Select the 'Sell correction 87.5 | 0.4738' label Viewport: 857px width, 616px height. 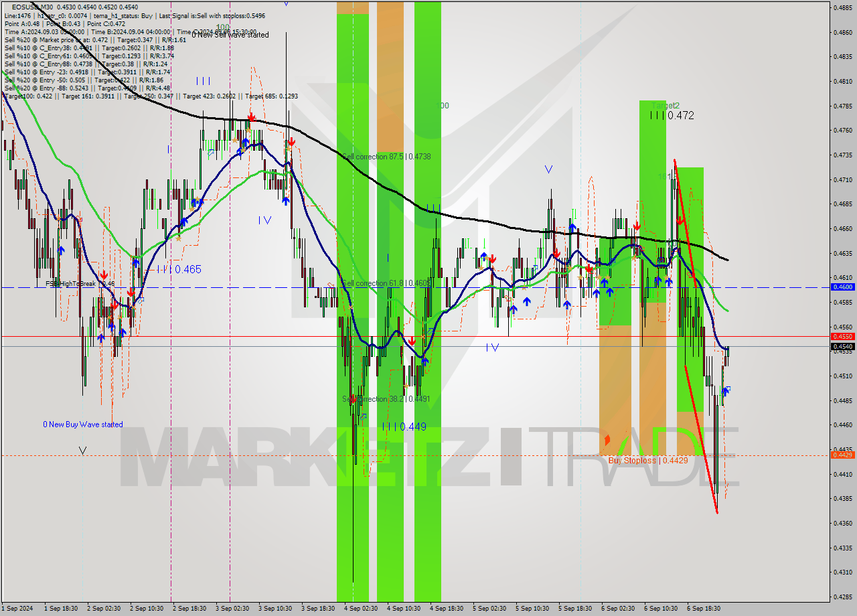386,157
